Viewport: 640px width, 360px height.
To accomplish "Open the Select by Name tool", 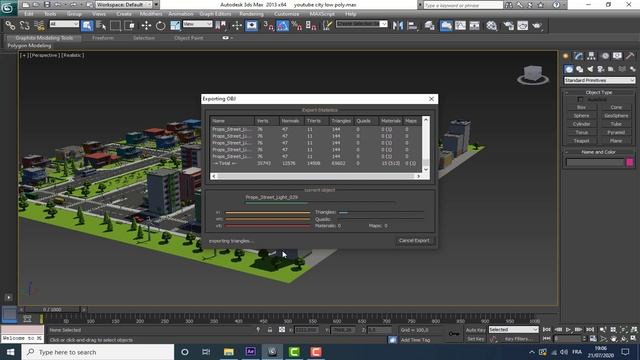I will [101, 26].
